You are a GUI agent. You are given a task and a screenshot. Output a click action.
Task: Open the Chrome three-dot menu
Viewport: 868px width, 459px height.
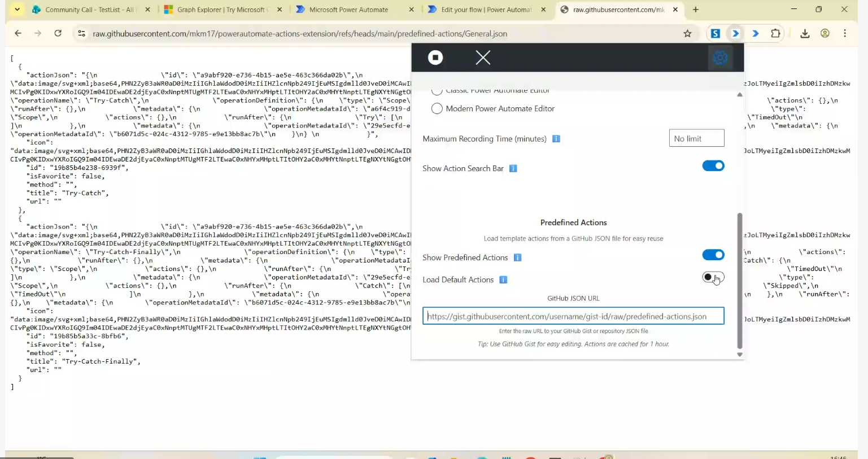(x=845, y=34)
